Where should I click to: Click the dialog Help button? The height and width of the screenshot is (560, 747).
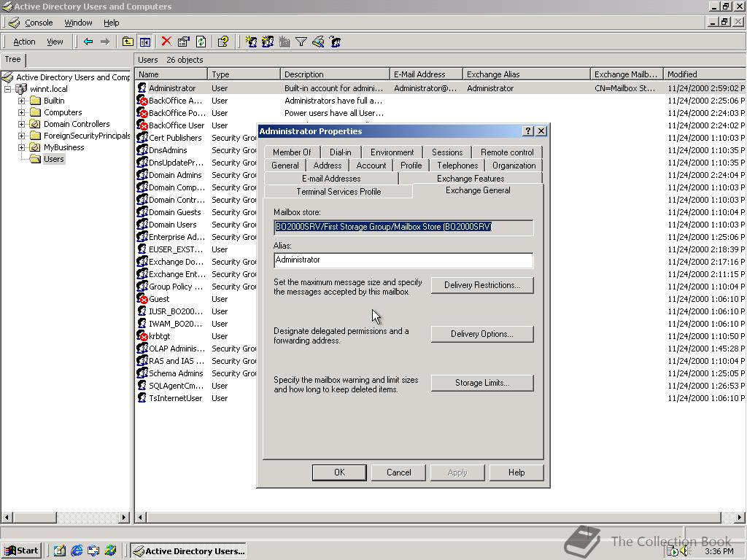coord(516,472)
